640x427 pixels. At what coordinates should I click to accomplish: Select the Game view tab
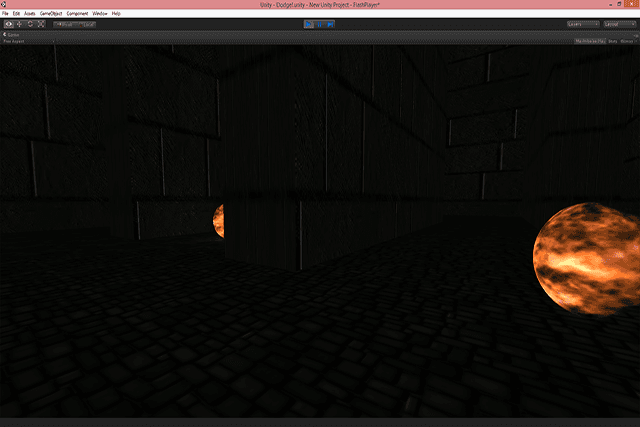click(13, 34)
